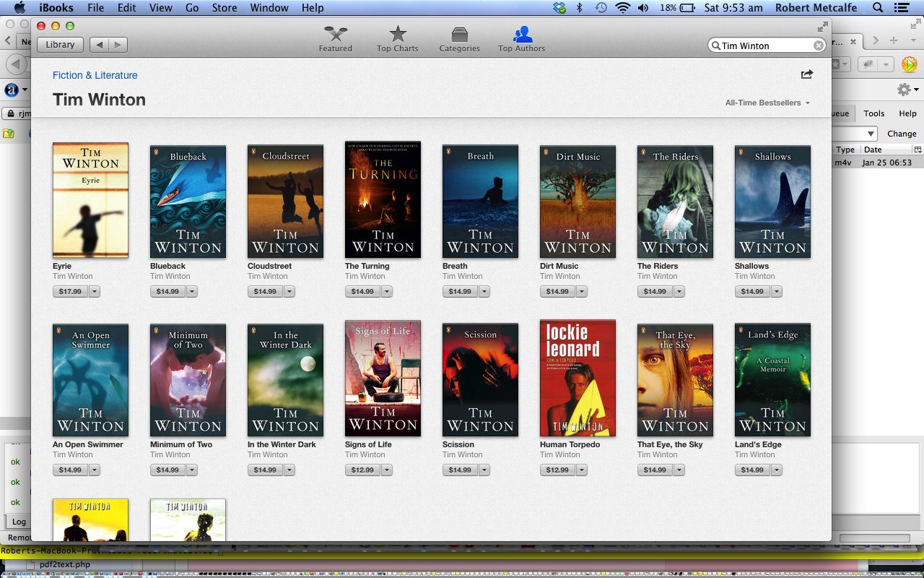Viewport: 924px width, 578px height.
Task: Buy The Riders for $14.99
Action: click(655, 292)
